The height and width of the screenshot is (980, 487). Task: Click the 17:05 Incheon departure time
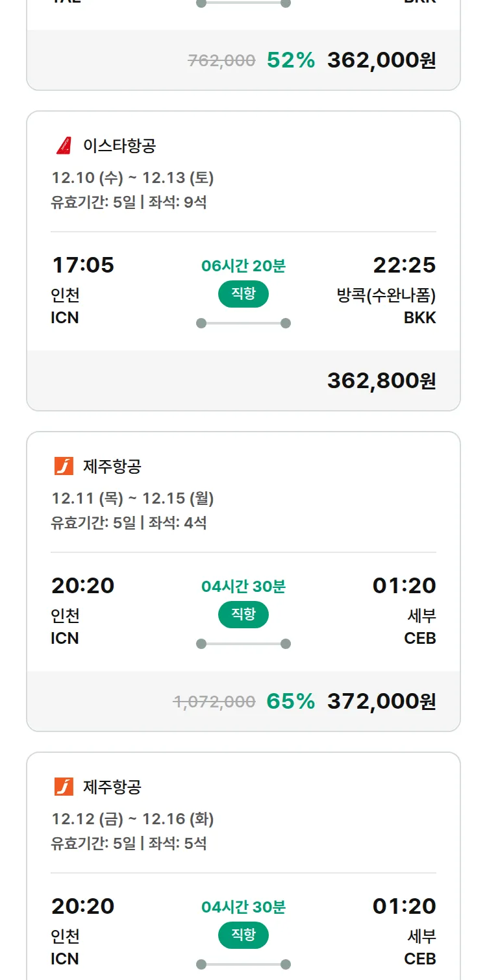tap(82, 265)
